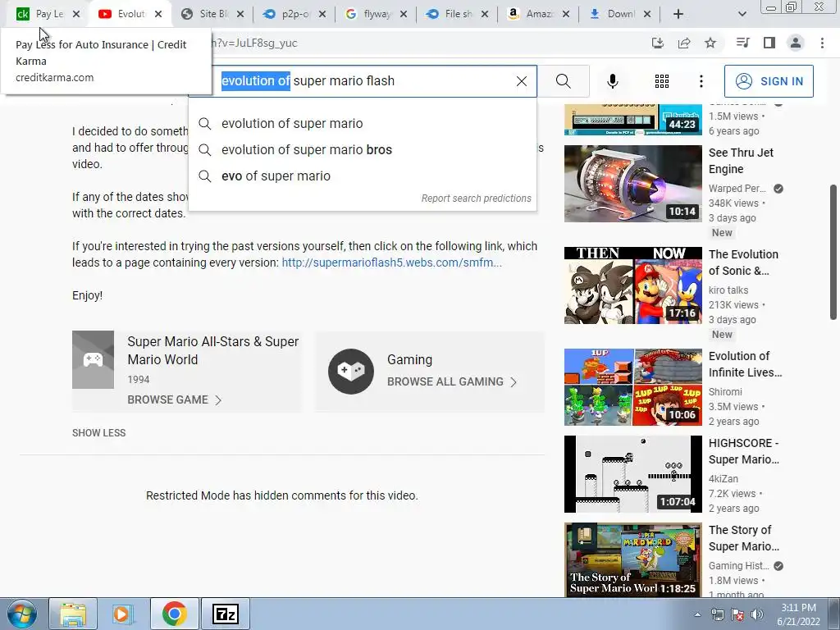Screen dimensions: 840x630
Task: Share this page via the share icon
Action: point(683,43)
